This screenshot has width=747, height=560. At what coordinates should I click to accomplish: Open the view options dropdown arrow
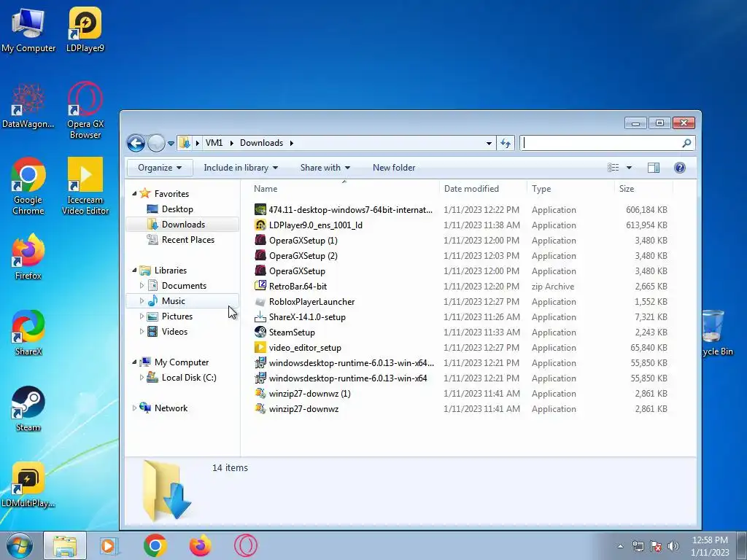[x=629, y=168]
